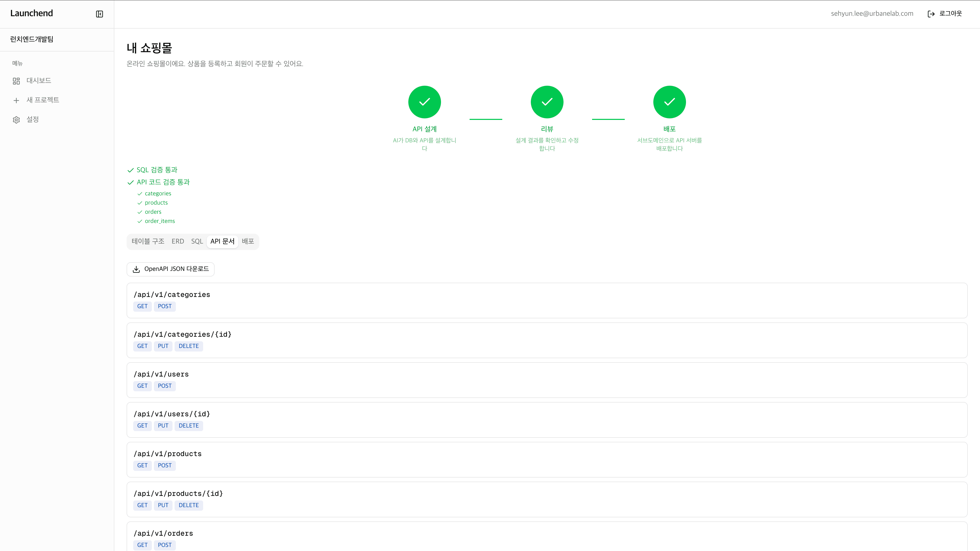
Task: Click the sehyun.lee@urbanelab.com account email
Action: [x=872, y=14]
